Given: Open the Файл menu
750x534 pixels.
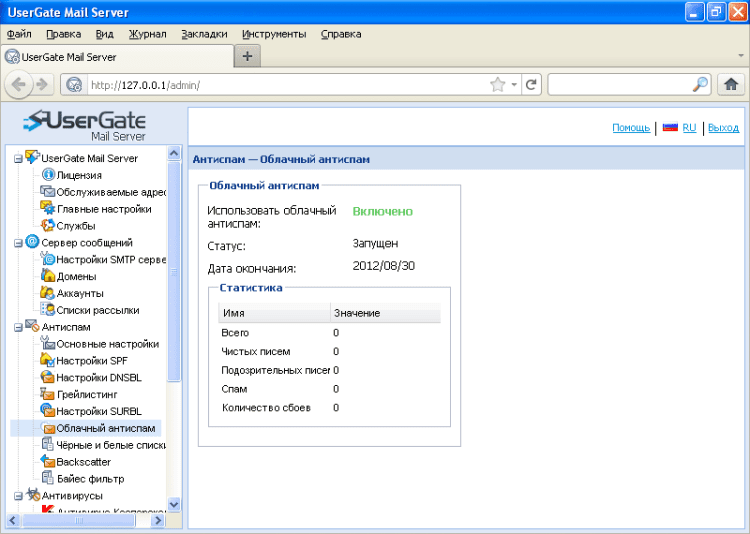Looking at the screenshot, I should point(19,34).
